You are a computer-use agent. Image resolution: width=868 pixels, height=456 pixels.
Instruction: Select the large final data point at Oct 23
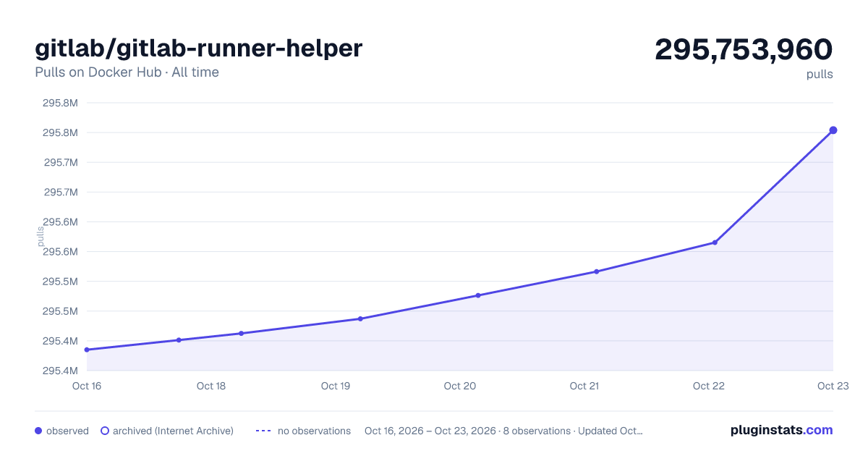tap(833, 130)
